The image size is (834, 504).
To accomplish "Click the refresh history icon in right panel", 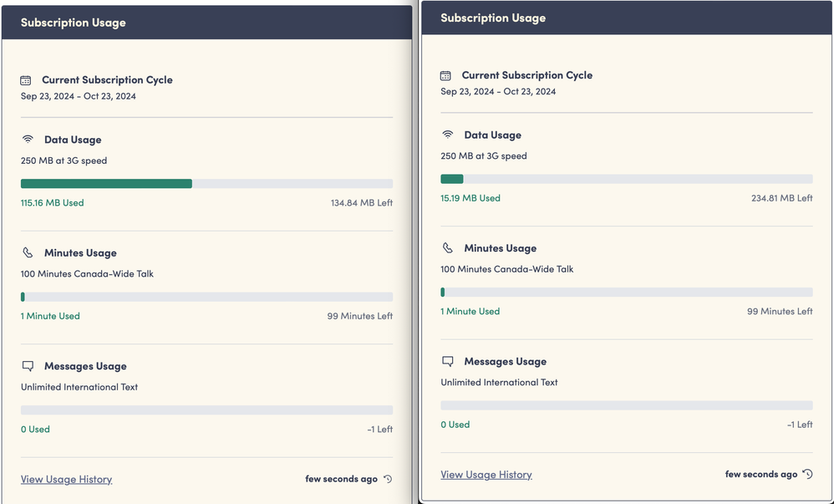I will pyautogui.click(x=807, y=474).
